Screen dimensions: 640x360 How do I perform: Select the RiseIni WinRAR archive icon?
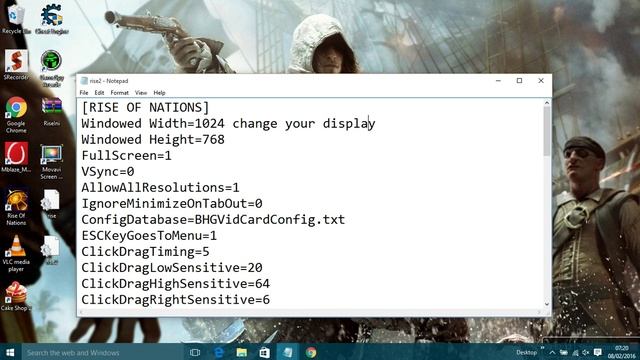pos(51,111)
